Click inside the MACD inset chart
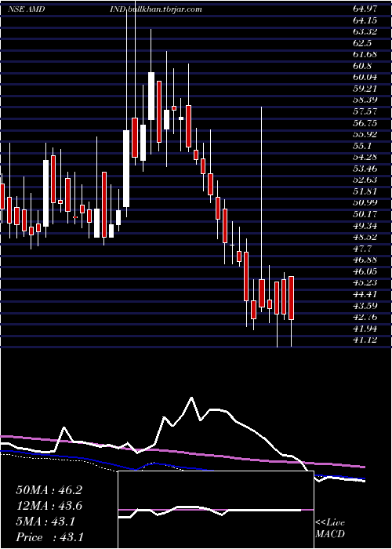The image size is (392, 549). tap(216, 510)
